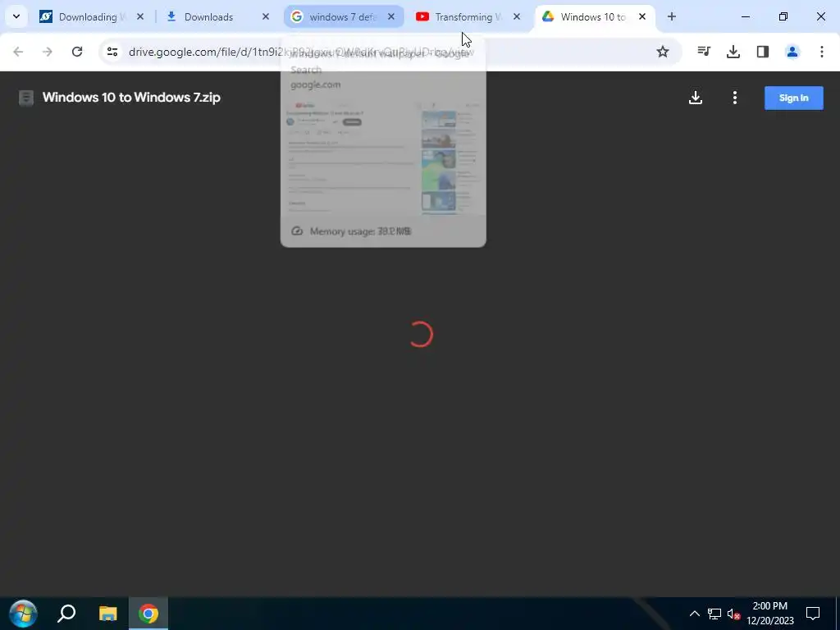This screenshot has width=840, height=630.
Task: Open the tab search dropdown arrow
Action: [x=16, y=16]
